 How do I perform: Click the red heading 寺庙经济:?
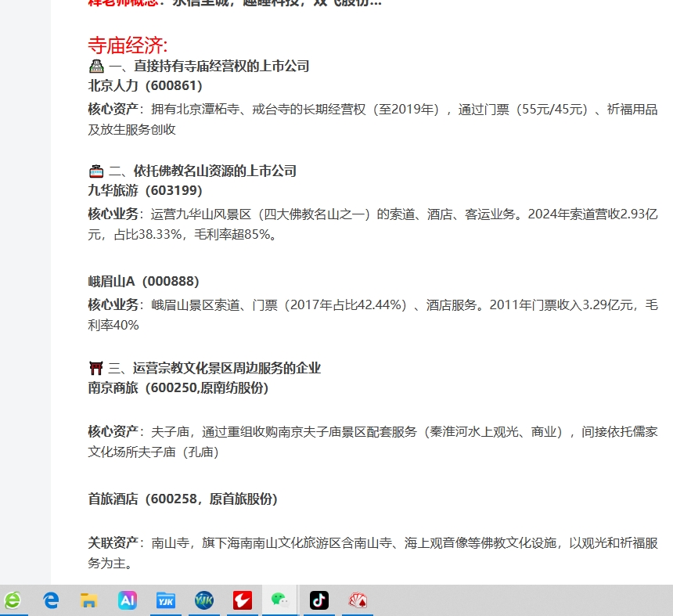[x=128, y=45]
